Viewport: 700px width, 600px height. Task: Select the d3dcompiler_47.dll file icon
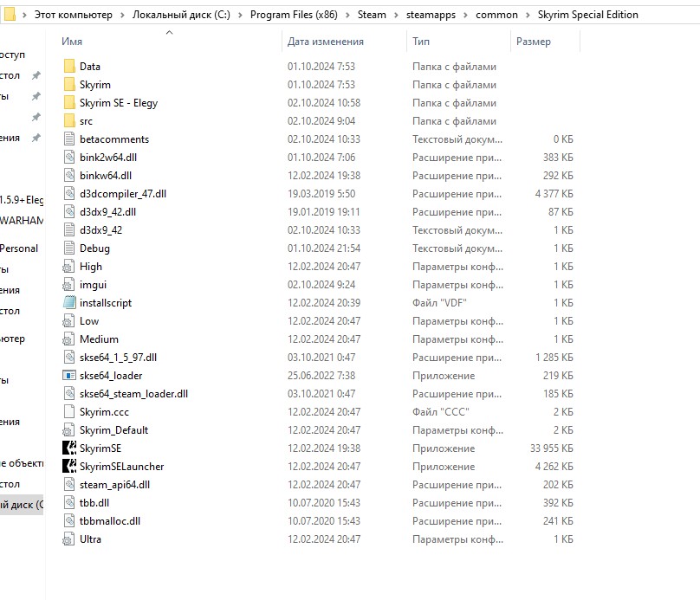69,194
